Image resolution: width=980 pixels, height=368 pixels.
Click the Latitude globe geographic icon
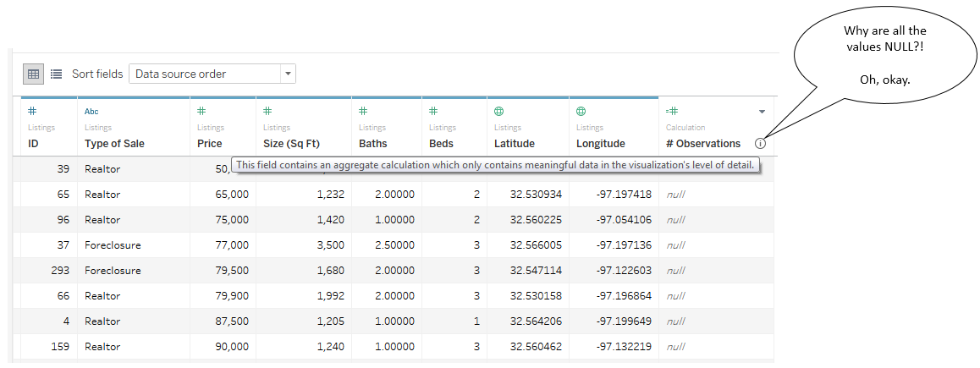(499, 111)
